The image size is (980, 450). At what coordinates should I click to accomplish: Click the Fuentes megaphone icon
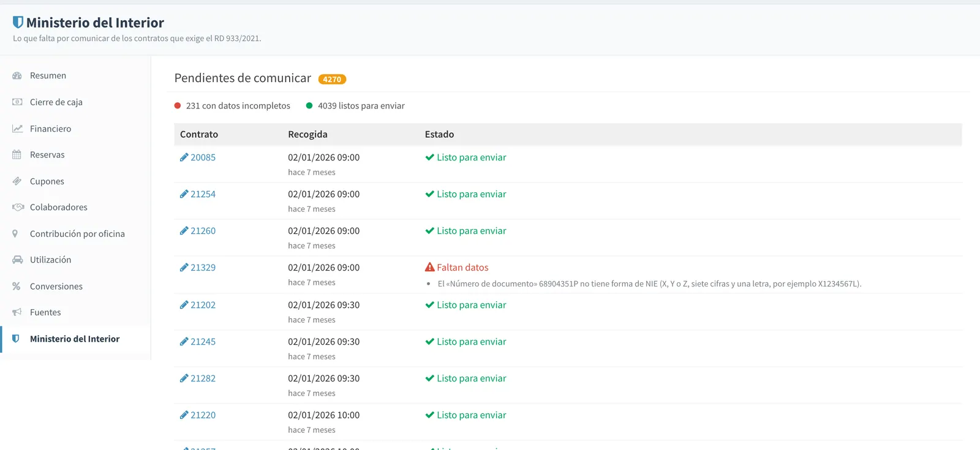(x=17, y=312)
